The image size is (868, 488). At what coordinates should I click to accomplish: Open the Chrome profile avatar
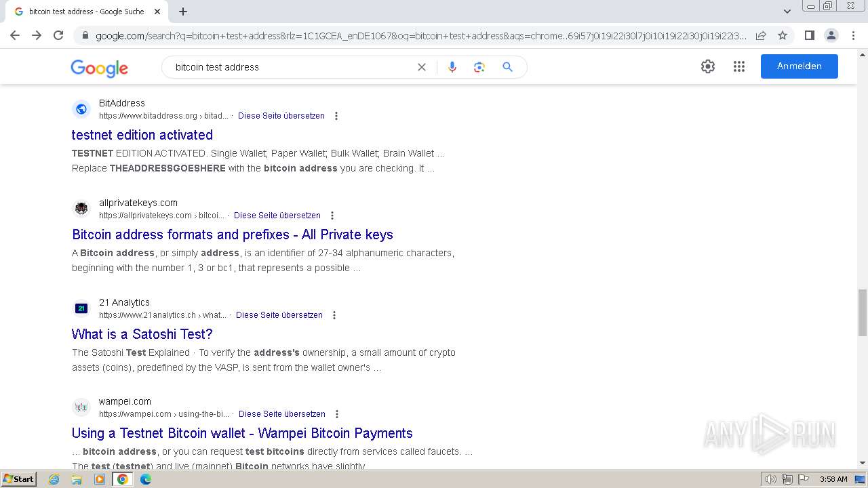831,35
